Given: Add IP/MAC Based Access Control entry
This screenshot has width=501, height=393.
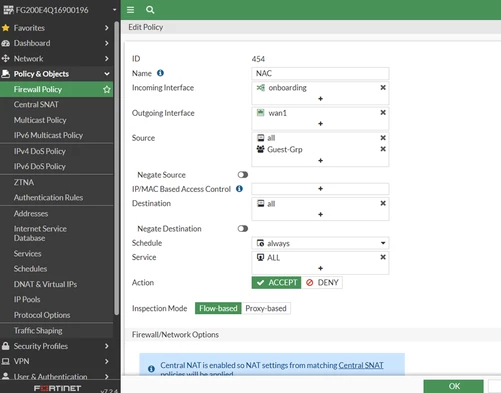Looking at the screenshot, I should point(320,189).
